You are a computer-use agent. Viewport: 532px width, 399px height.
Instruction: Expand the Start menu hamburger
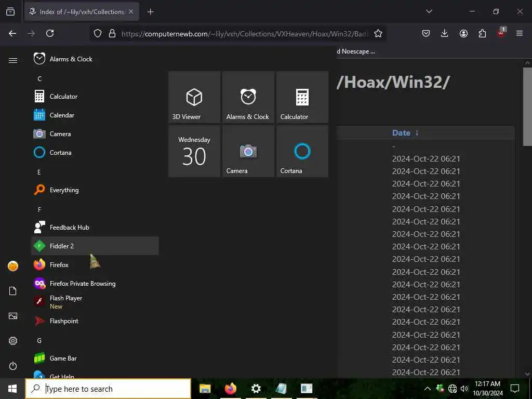pos(13,60)
